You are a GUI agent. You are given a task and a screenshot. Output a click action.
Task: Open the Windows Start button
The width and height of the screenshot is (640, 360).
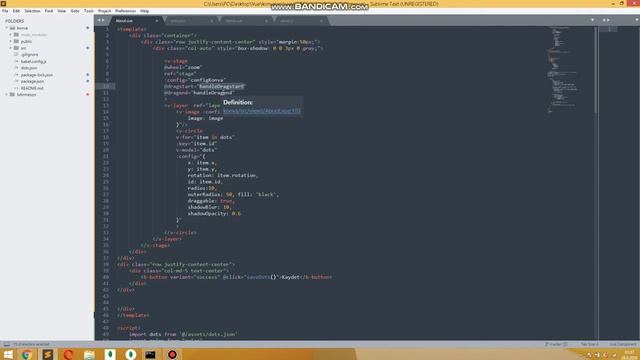point(8,354)
